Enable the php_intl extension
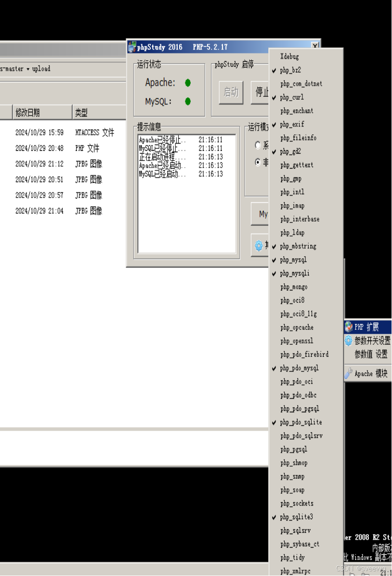Viewport: 392px width, 576px height. (306, 192)
